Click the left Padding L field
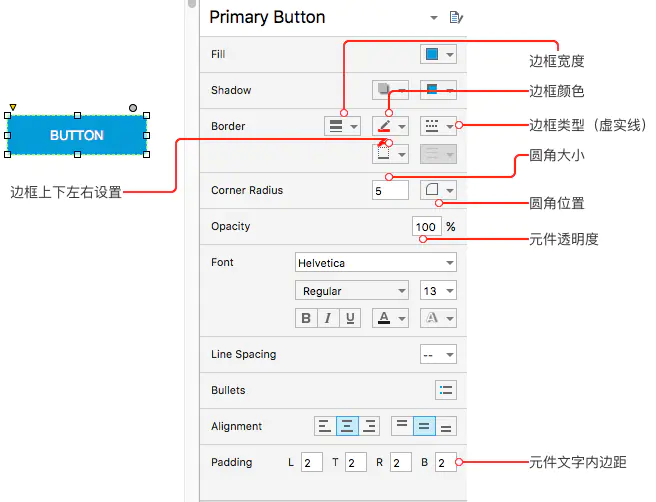Screen dimensions: 656x502 pyautogui.click(x=312, y=462)
